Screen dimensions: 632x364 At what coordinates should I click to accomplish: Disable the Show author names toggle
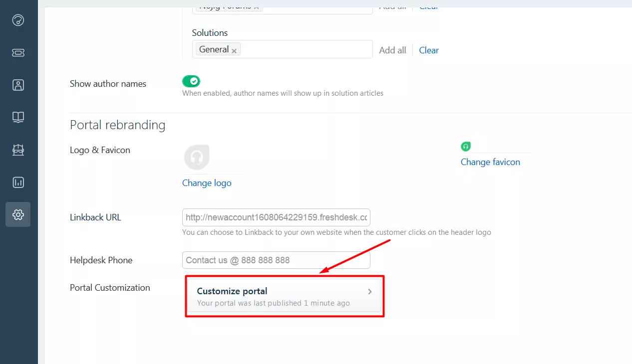click(191, 81)
